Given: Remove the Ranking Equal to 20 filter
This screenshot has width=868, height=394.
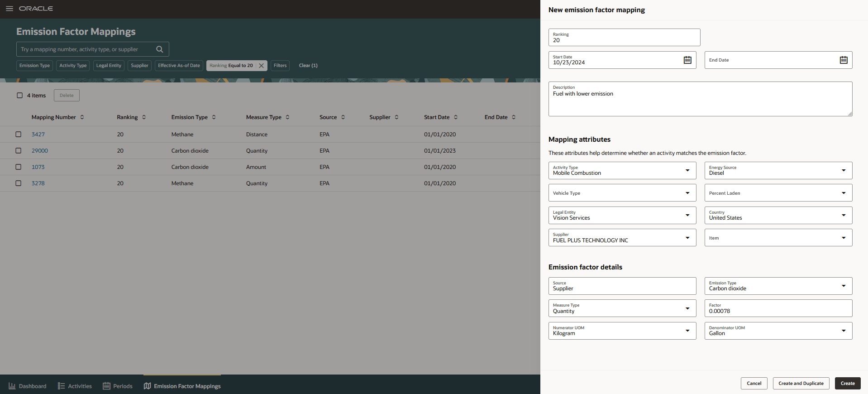Looking at the screenshot, I should click(x=261, y=66).
